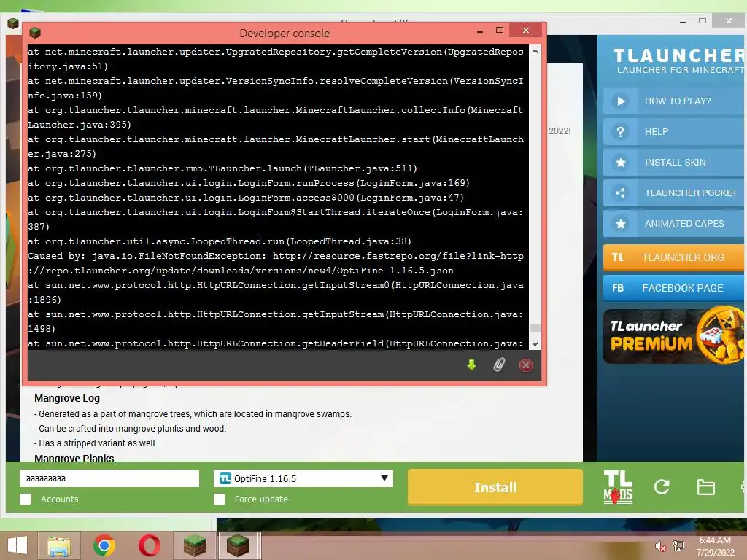Image resolution: width=747 pixels, height=560 pixels.
Task: Maximize the Developer console window
Action: pos(499,30)
